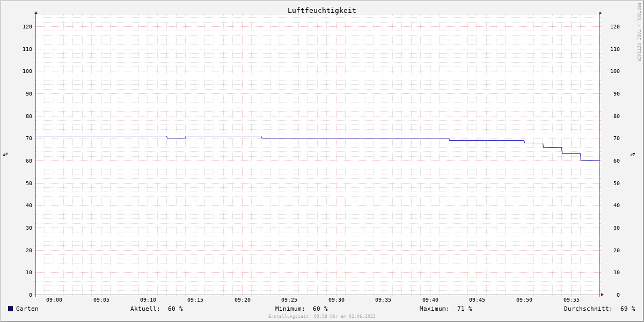Click the 0 label on left axis

(31, 295)
